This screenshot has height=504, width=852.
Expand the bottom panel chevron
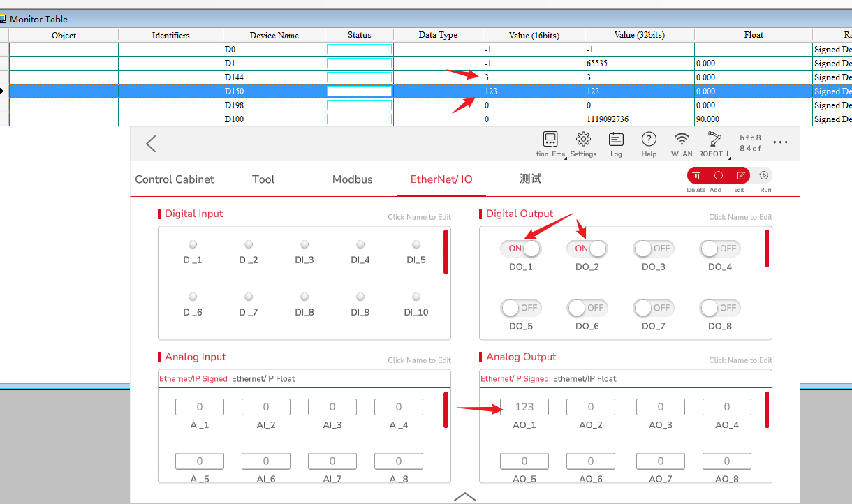(x=465, y=496)
